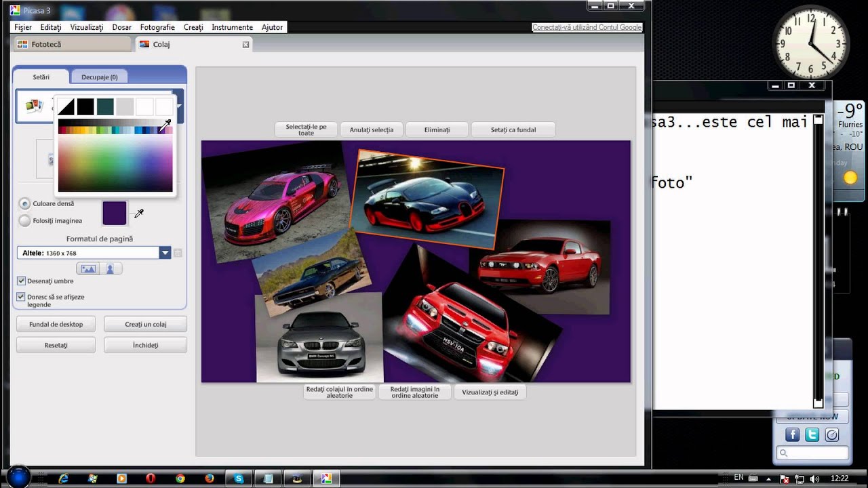This screenshot has height=488, width=868.
Task: Open Internet Explorer from taskbar
Action: point(63,478)
